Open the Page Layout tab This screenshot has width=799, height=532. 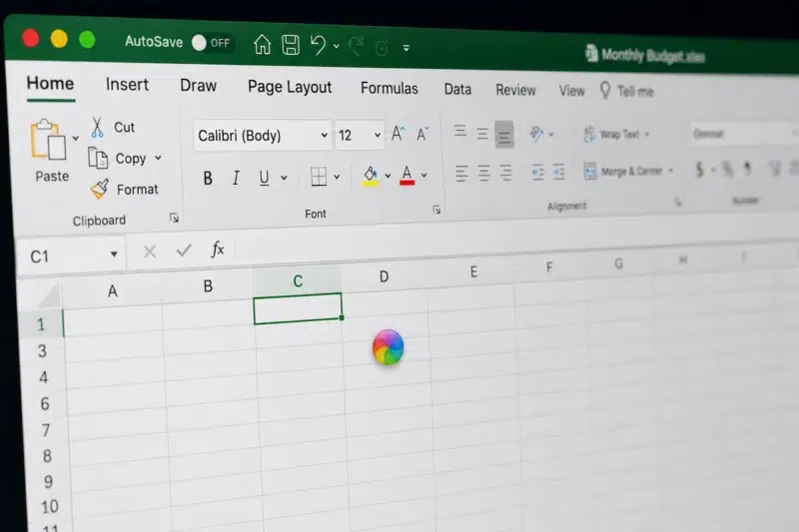pyautogui.click(x=290, y=87)
